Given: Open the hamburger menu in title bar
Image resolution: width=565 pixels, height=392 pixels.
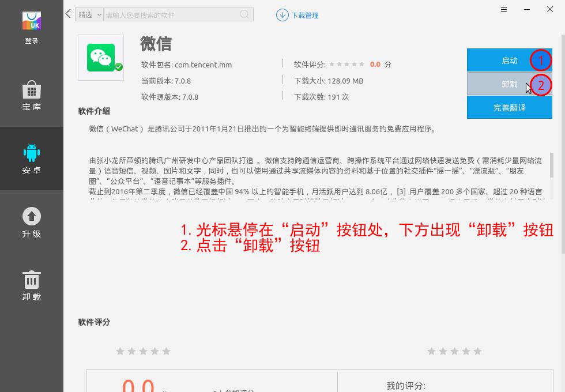Looking at the screenshot, I should tap(504, 10).
